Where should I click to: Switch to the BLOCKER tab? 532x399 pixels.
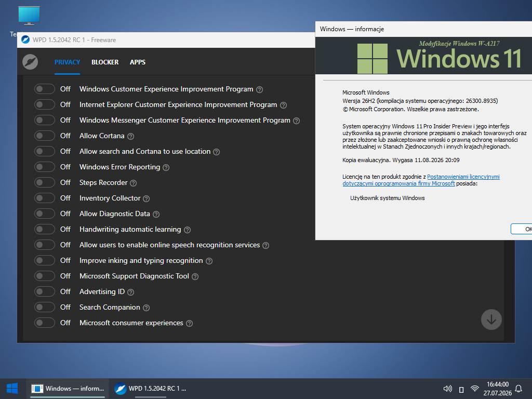(105, 62)
